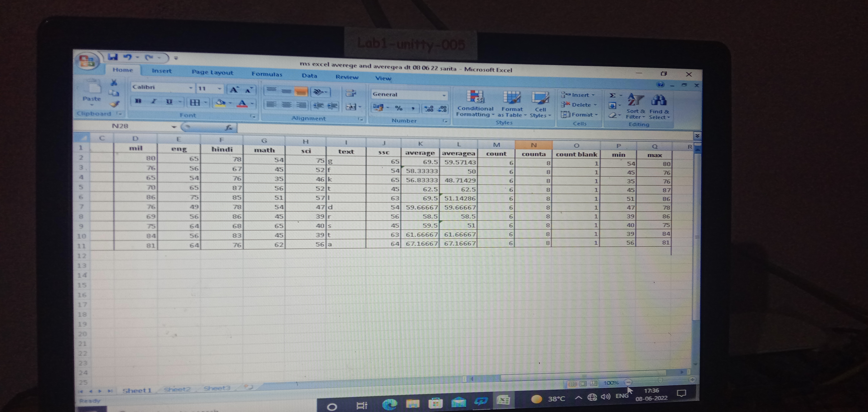Toggle Bold formatting
868x412 pixels.
(138, 101)
